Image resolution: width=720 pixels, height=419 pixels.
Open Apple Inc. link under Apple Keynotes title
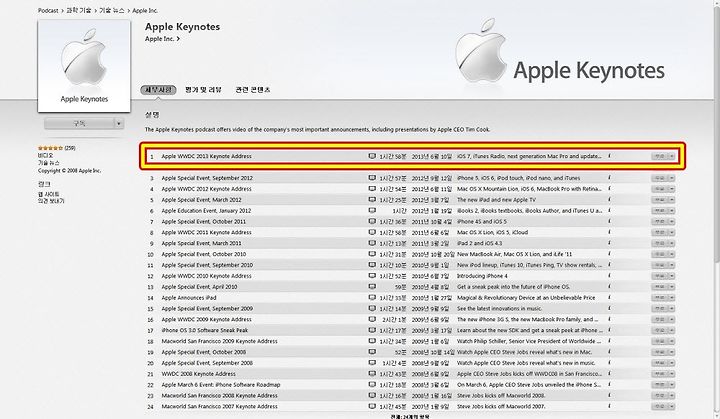[x=162, y=39]
